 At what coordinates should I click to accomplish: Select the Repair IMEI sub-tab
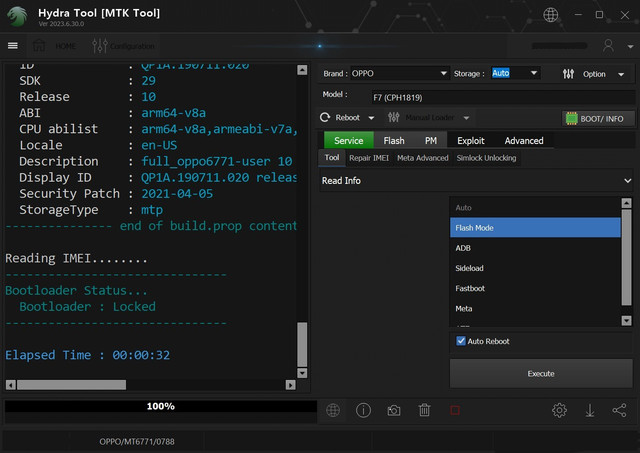pyautogui.click(x=369, y=158)
